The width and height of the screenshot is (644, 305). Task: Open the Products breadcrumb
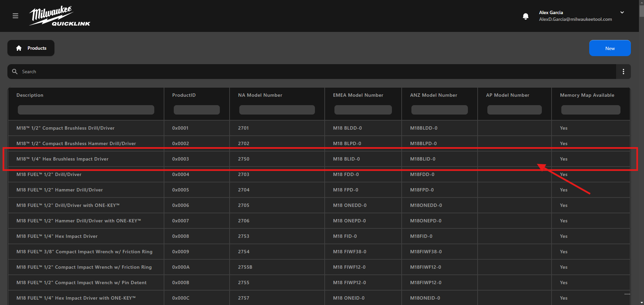coord(31,48)
